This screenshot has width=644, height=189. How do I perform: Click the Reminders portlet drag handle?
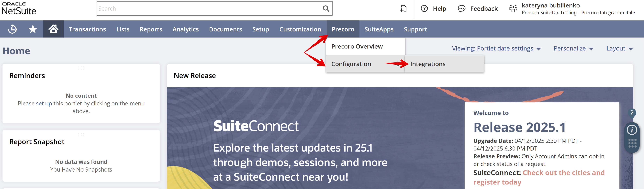click(x=81, y=68)
